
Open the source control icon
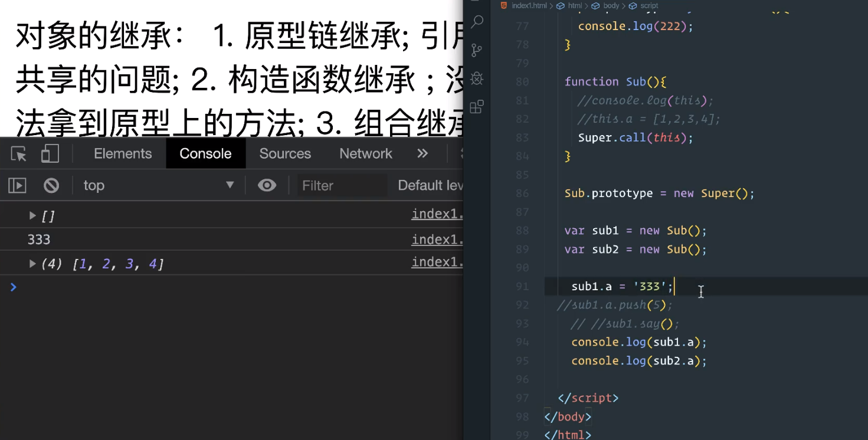point(477,50)
